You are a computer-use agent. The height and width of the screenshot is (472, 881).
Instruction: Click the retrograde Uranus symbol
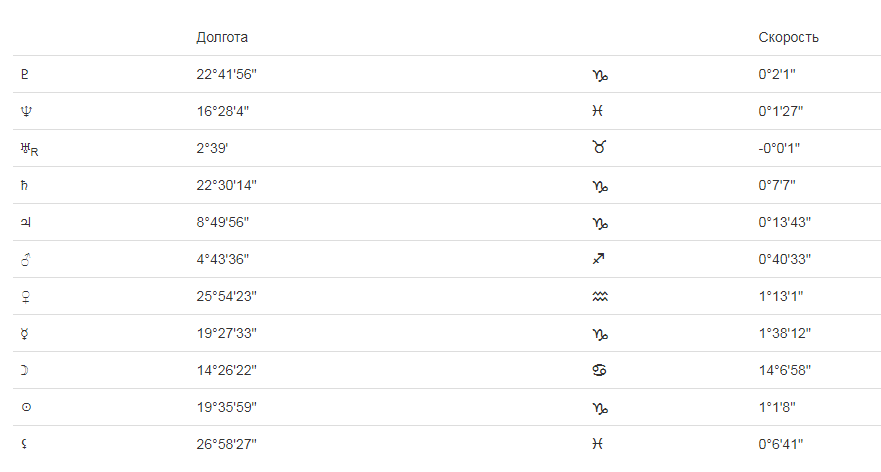28,149
